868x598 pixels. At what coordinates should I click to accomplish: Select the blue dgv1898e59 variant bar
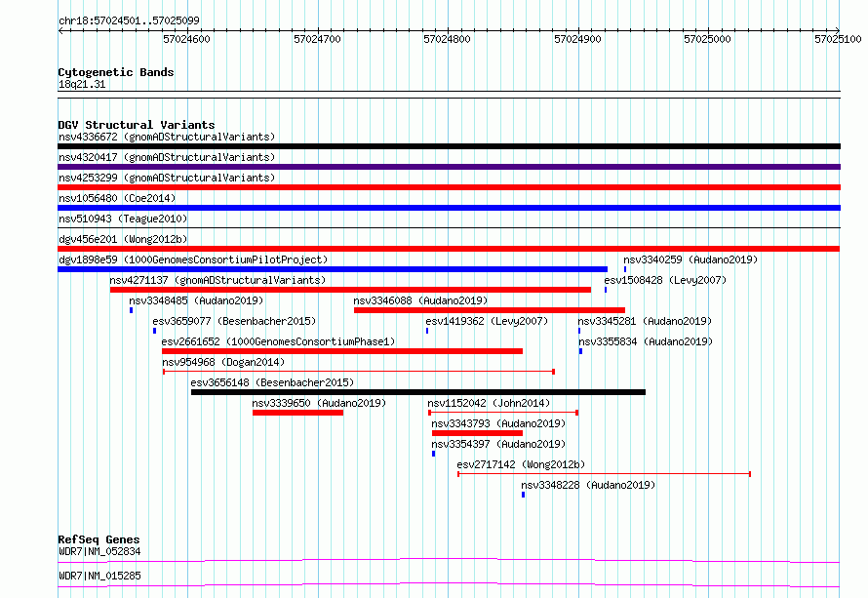click(333, 269)
